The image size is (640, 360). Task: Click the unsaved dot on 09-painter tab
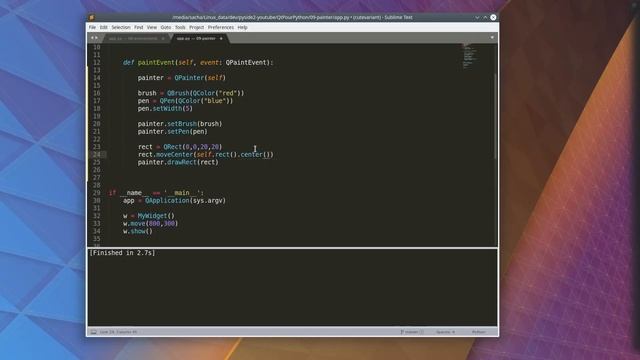tap(221, 38)
